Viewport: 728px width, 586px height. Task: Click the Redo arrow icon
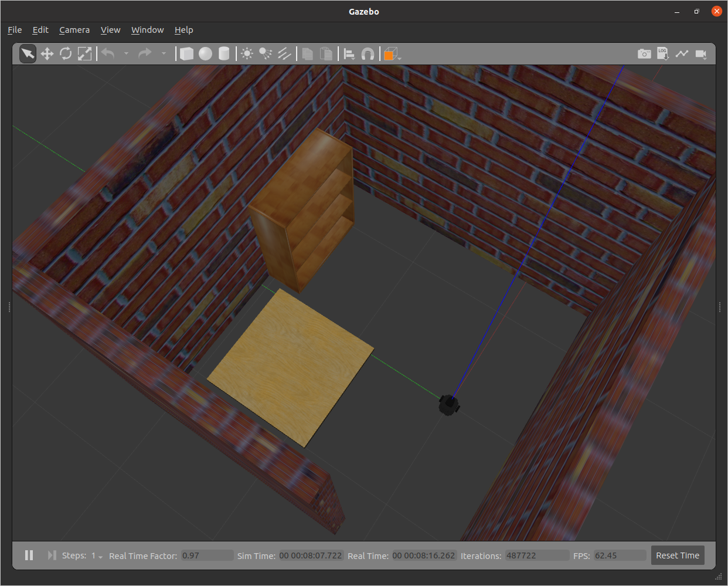[x=145, y=54]
